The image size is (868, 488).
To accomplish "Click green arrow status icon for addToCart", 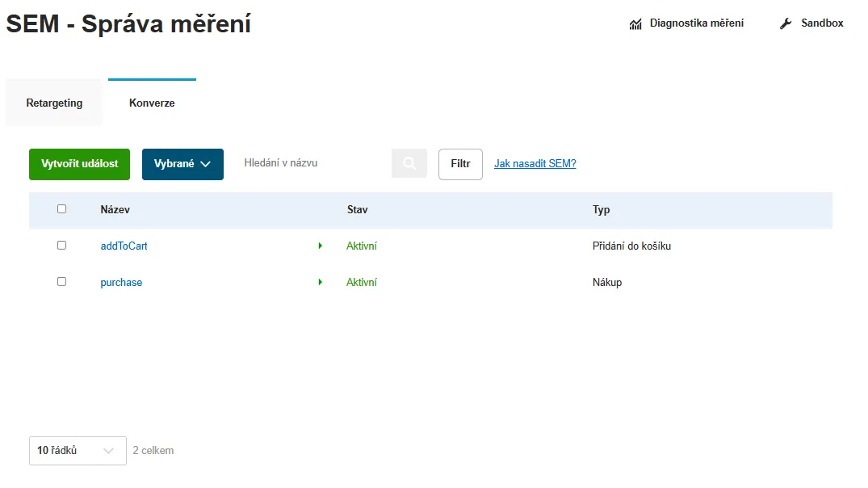I will [x=320, y=246].
